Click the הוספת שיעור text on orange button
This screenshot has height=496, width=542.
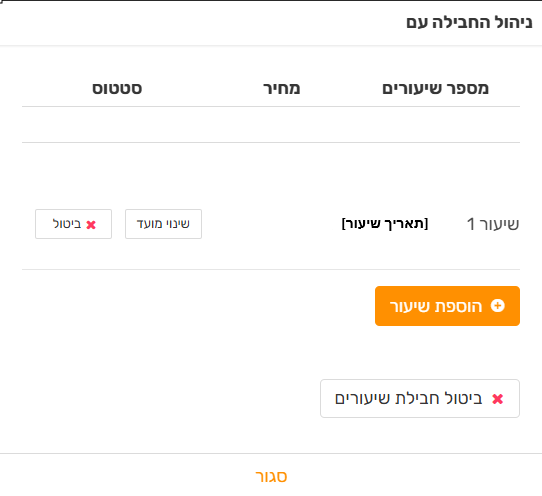pos(436,306)
